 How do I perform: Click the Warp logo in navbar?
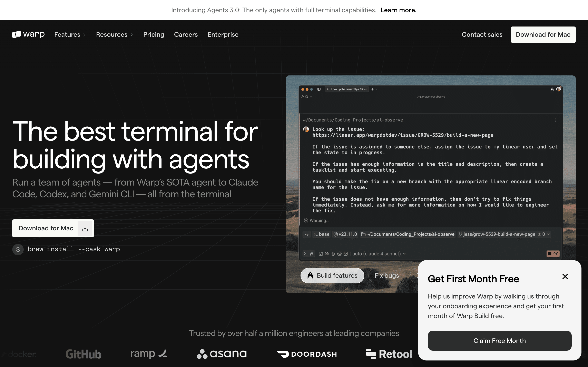tap(28, 34)
